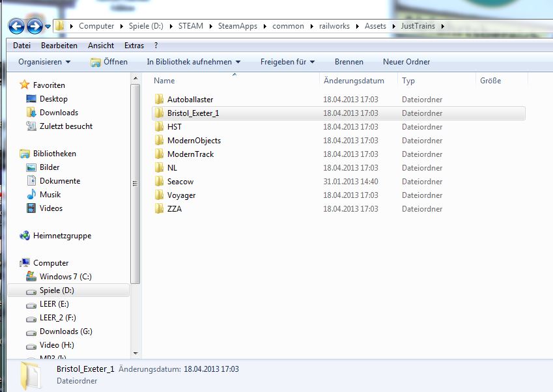Click the Voyager folder icon
Screen dimensions: 553x392
coord(159,195)
